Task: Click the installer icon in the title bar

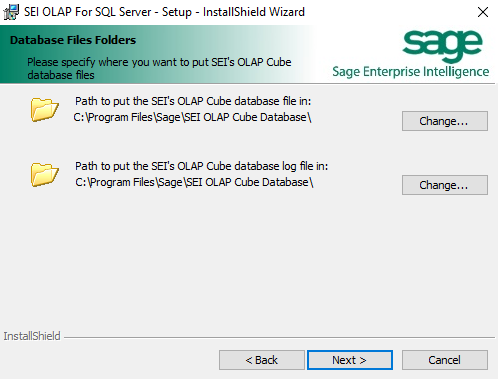Action: point(11,12)
